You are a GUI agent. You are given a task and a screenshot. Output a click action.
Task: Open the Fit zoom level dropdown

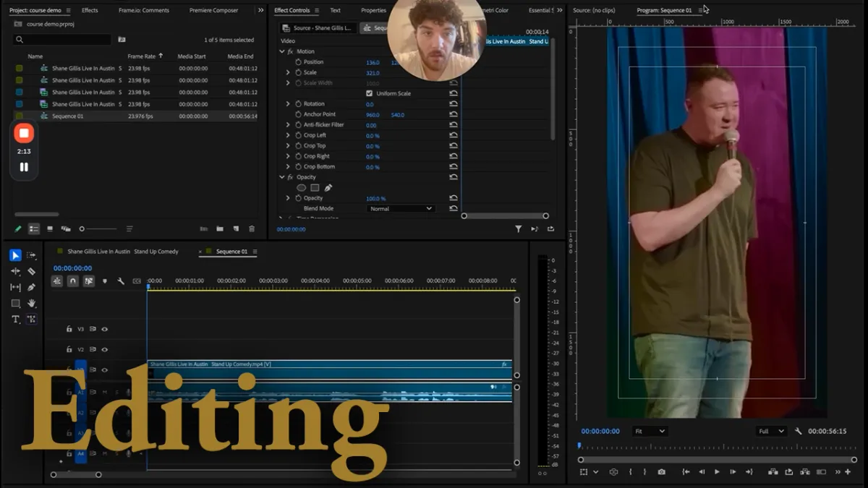coord(649,431)
